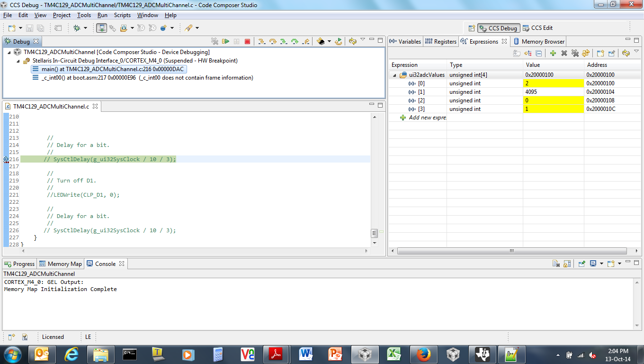
Task: Click the Refresh icon in Debug view
Action: pyautogui.click(x=352, y=42)
